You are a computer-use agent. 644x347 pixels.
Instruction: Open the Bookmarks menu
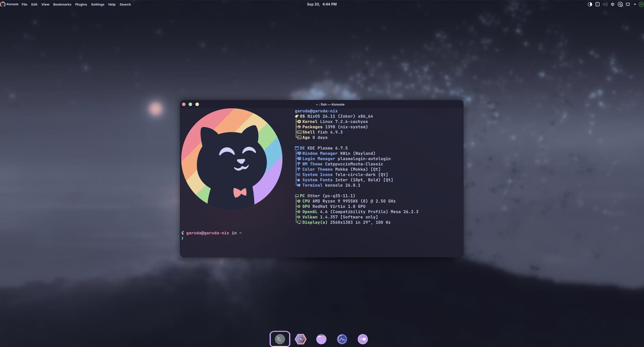tap(62, 4)
